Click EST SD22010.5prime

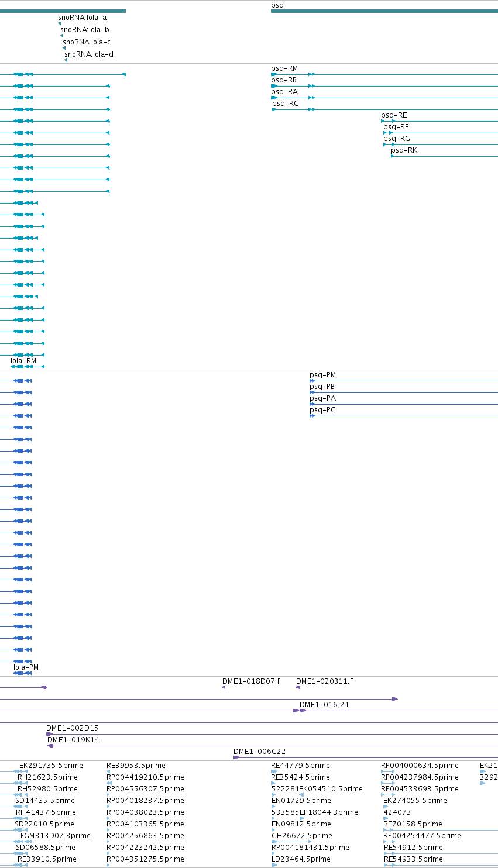click(44, 824)
